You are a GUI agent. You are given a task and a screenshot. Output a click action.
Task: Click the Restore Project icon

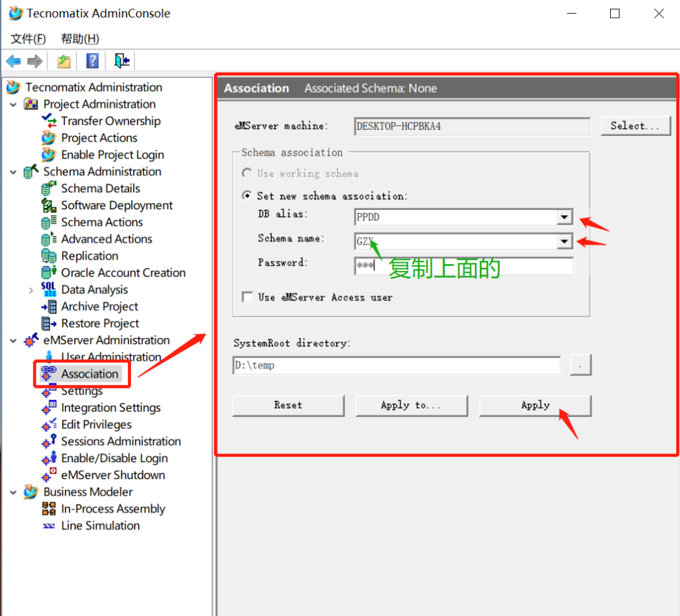[x=48, y=323]
